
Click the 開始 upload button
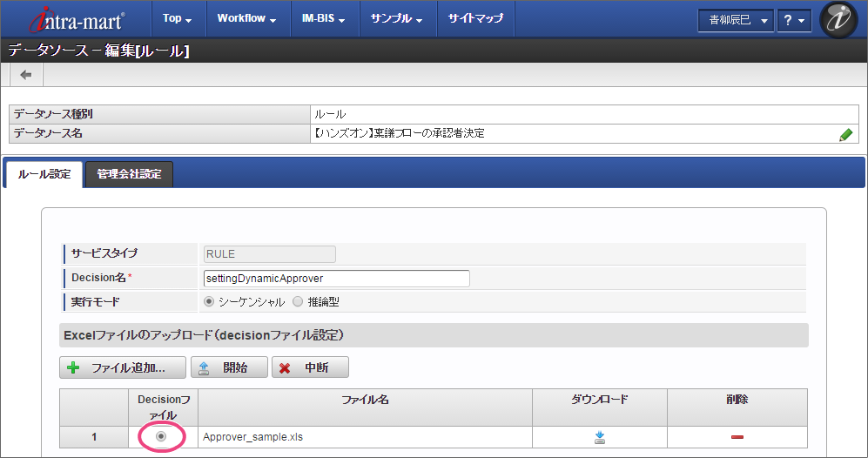click(x=229, y=367)
